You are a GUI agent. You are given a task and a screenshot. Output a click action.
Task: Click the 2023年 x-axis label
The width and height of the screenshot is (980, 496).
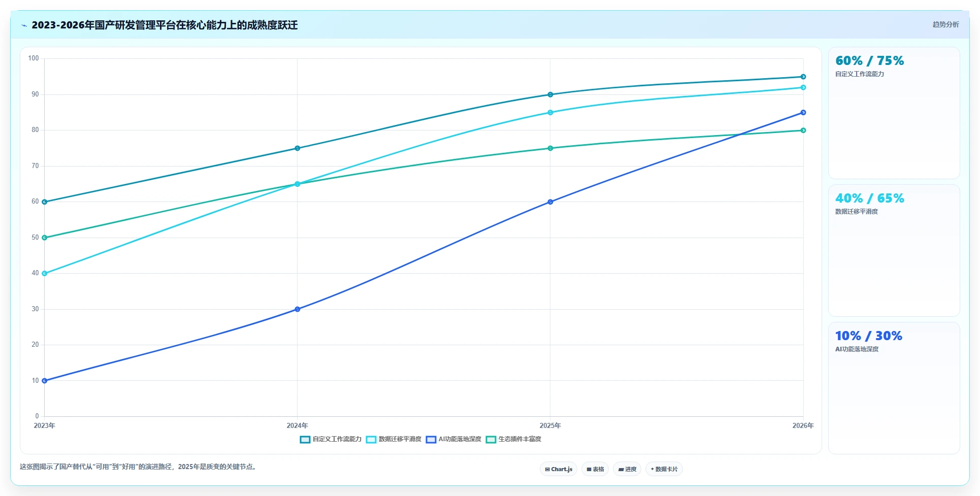[x=45, y=425]
